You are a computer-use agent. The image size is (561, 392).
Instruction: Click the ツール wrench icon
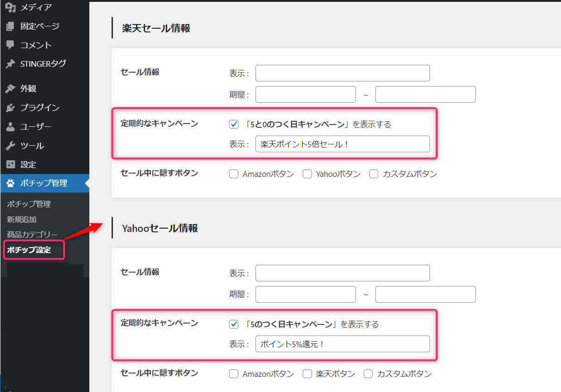point(10,146)
